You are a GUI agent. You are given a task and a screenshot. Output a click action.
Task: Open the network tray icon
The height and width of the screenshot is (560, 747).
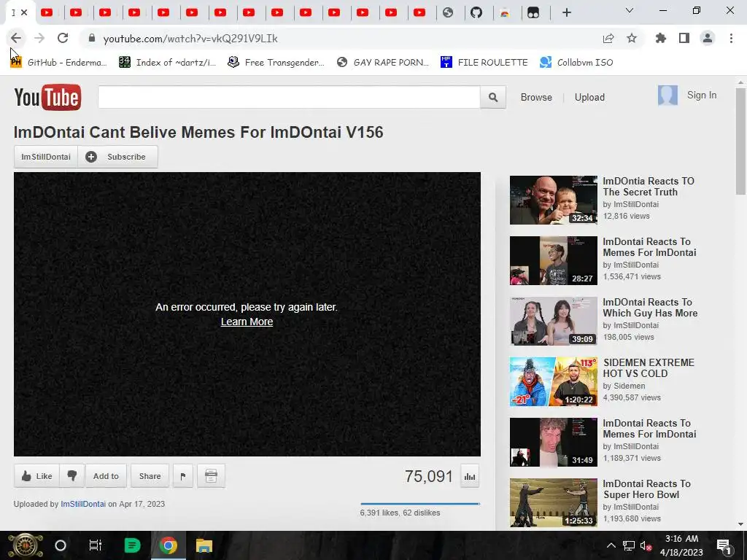[x=629, y=545]
